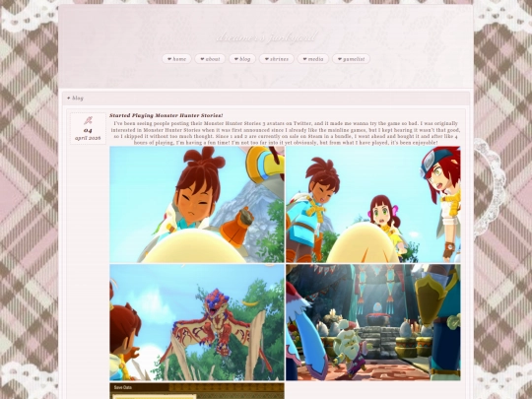Click the heart icon beside the blog heading
Image resolution: width=532 pixels, height=399 pixels.
(69, 99)
